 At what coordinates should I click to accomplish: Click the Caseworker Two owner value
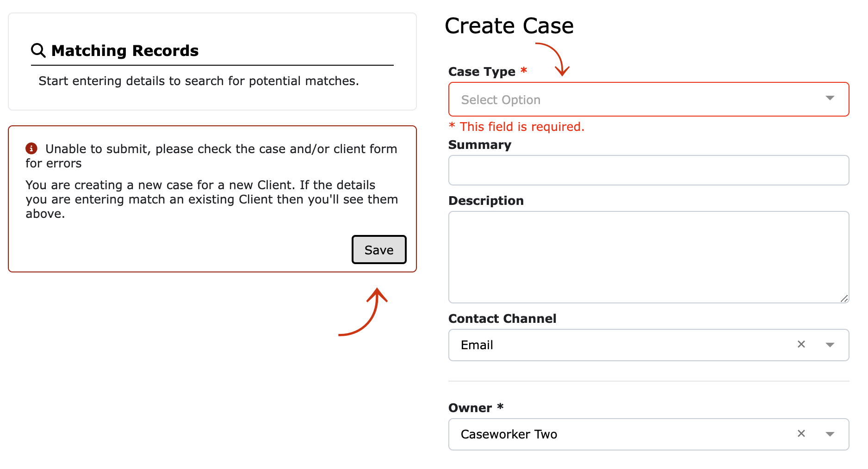(509, 434)
